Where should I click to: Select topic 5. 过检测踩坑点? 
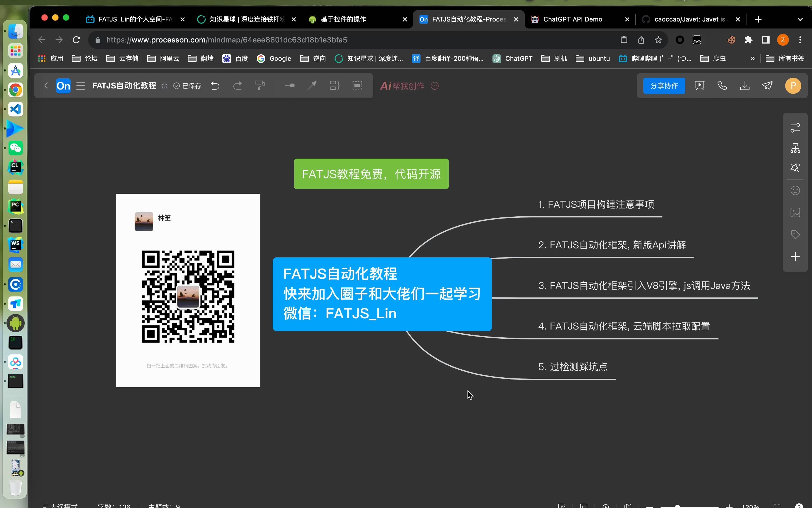573,367
